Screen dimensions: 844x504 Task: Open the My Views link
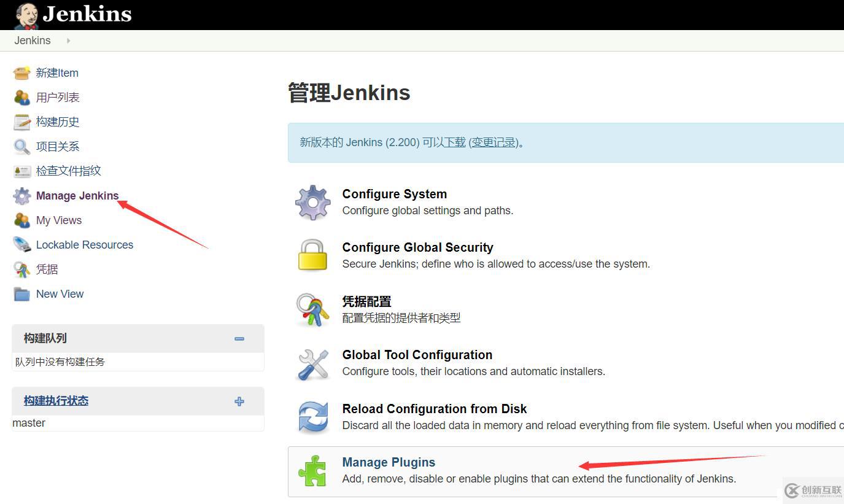[x=59, y=220]
